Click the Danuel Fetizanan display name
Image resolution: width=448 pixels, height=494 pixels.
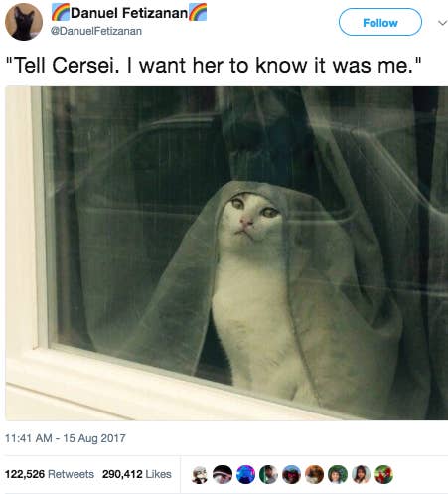click(129, 13)
